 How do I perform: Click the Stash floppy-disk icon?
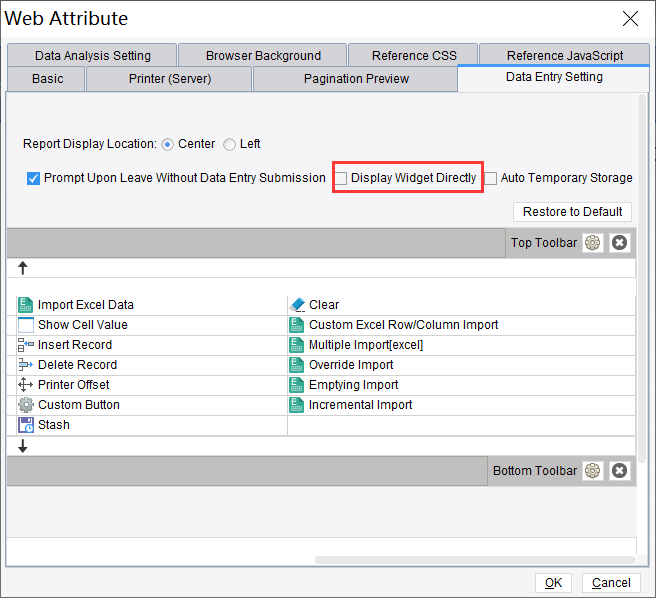[x=26, y=425]
